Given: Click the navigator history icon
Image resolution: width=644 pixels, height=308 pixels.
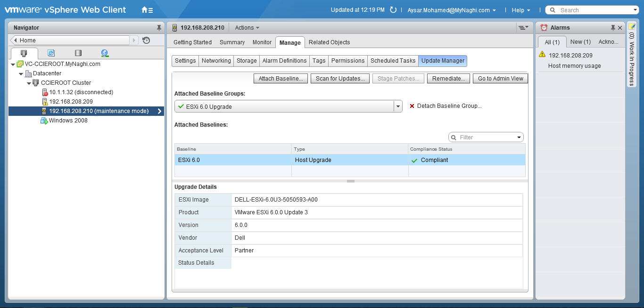Looking at the screenshot, I should pos(146,41).
